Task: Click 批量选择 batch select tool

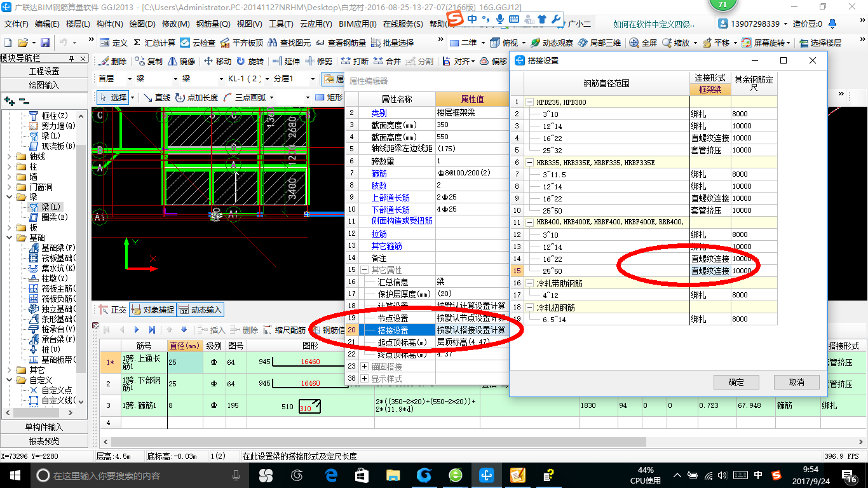Action: 392,43
